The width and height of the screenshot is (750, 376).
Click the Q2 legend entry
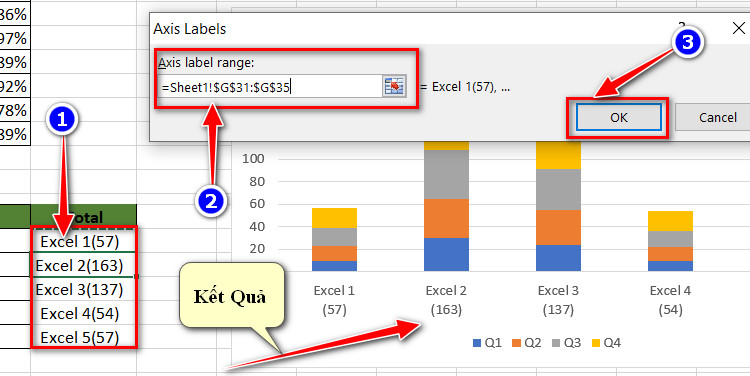point(527,343)
